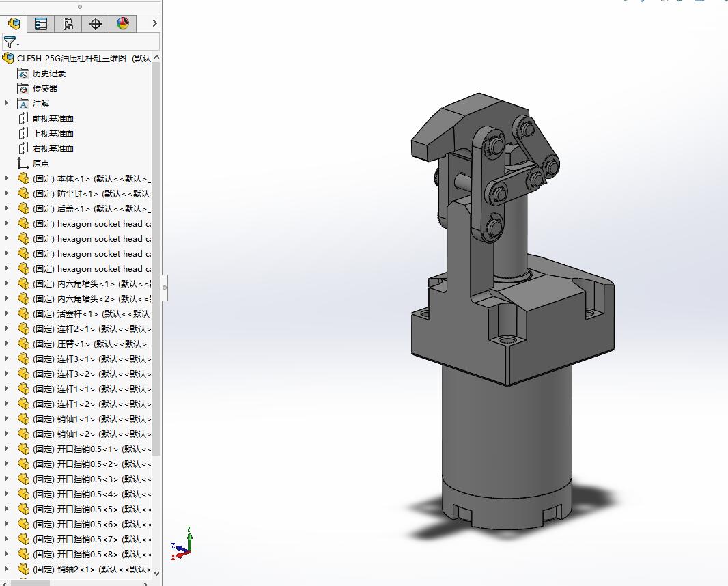Open the FeatureManager design tree tab

click(x=14, y=23)
